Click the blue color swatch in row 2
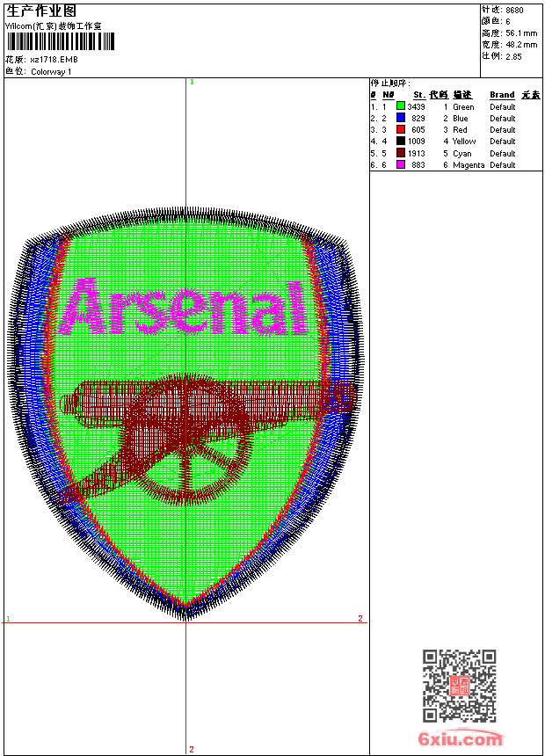Image resolution: width=545 pixels, height=756 pixels. (400, 117)
